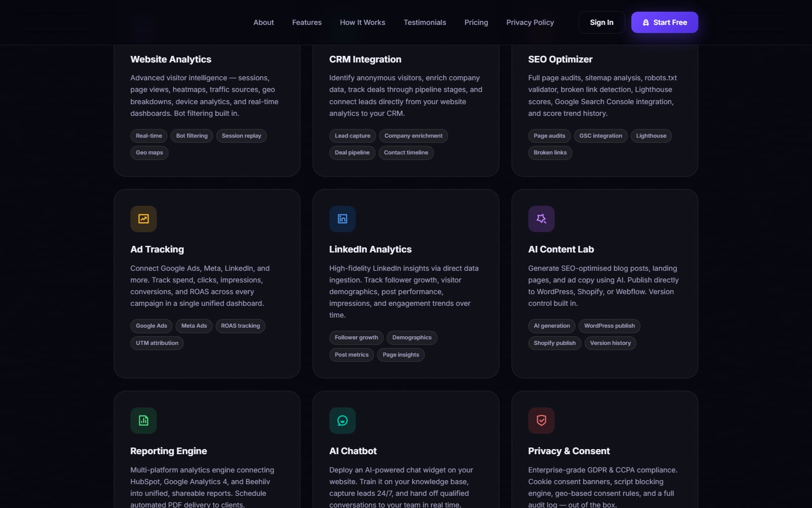The image size is (812, 508).
Task: Open the About nav link
Action: click(263, 22)
